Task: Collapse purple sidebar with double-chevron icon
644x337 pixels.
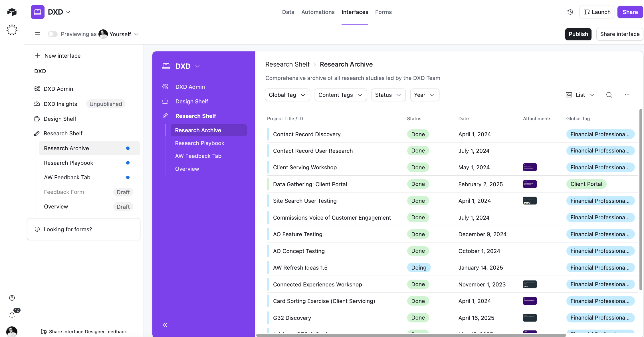Action: [x=165, y=325]
